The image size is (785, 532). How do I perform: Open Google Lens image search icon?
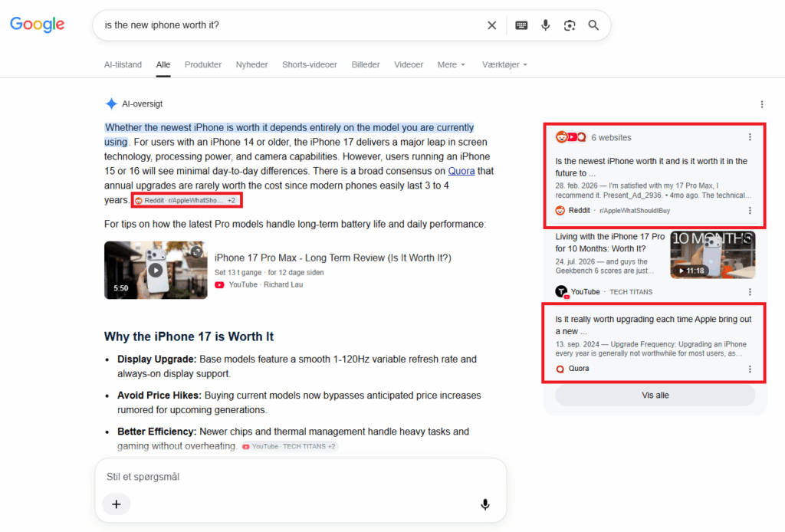click(x=570, y=25)
